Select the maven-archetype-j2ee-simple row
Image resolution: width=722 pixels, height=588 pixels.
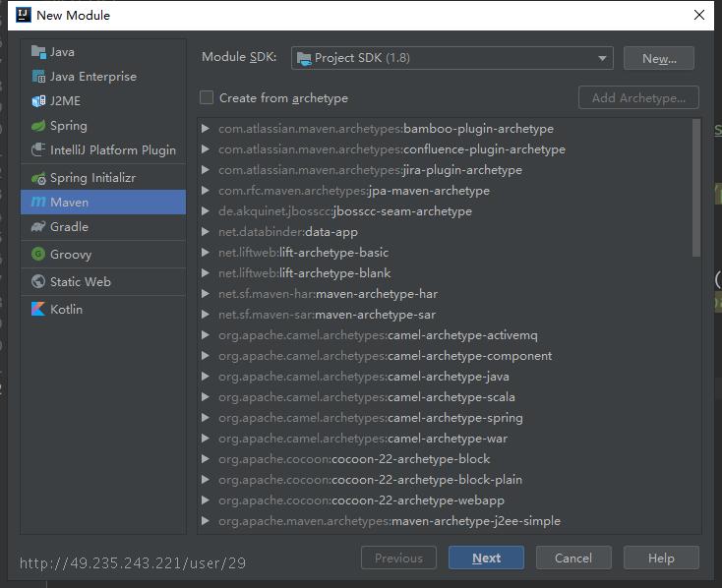click(x=445, y=521)
